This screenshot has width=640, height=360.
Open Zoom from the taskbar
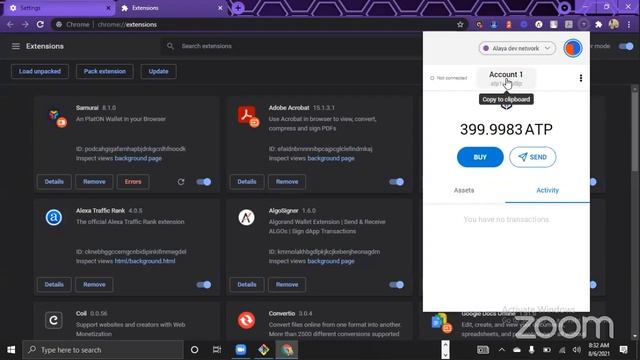coord(240,350)
